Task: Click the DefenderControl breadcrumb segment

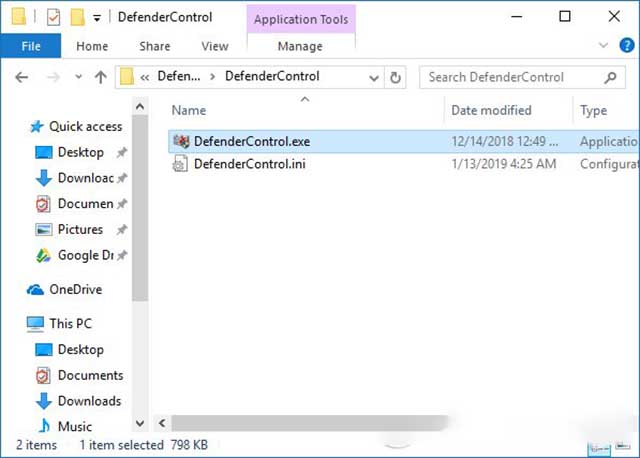Action: 272,76
